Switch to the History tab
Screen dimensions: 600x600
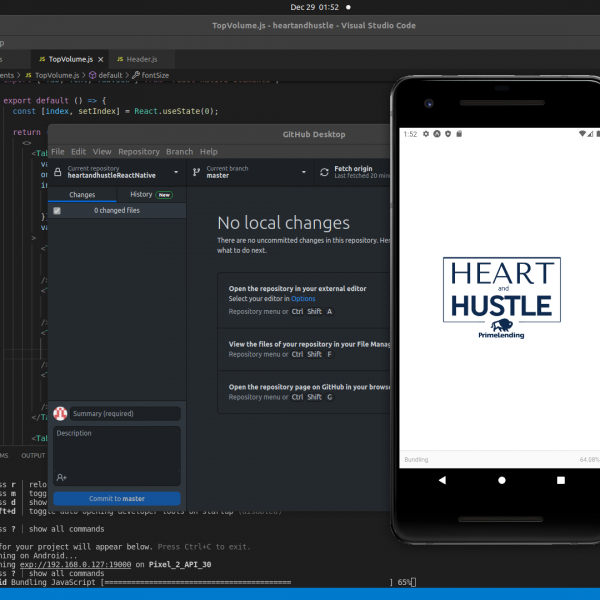[x=151, y=194]
